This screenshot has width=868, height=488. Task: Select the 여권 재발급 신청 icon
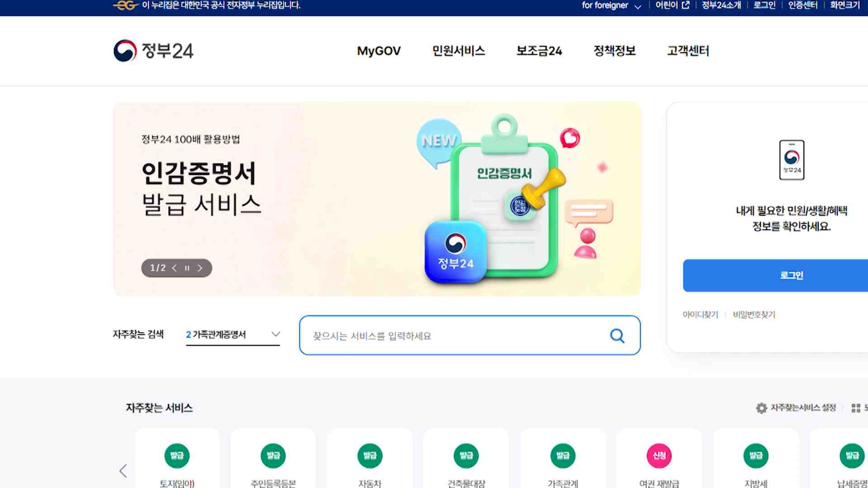pos(659,455)
